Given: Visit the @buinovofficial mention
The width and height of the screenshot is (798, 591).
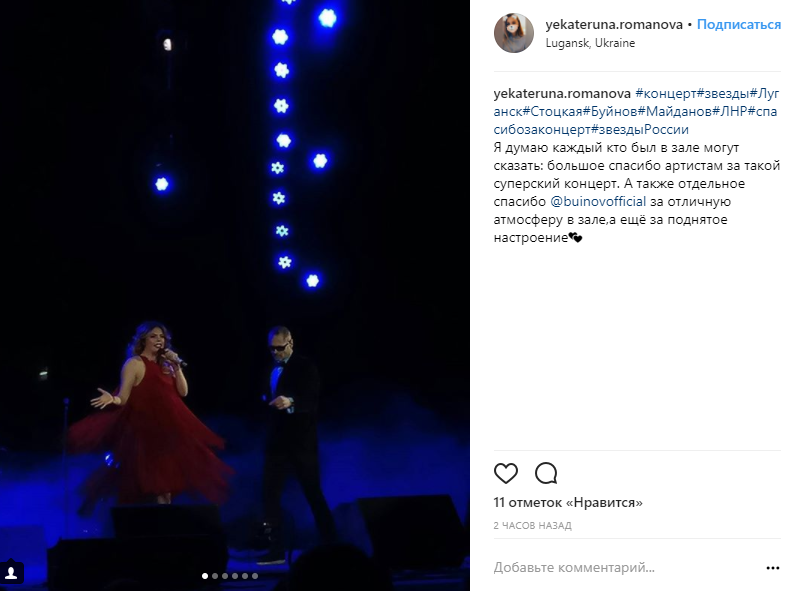Looking at the screenshot, I should (x=598, y=202).
